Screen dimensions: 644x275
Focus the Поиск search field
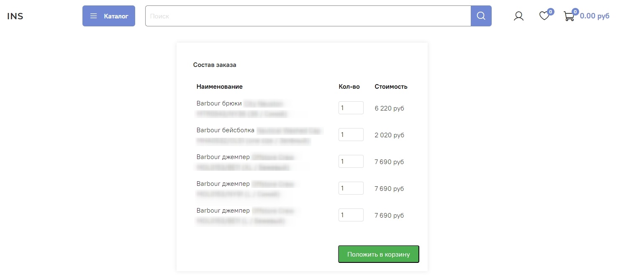(308, 16)
